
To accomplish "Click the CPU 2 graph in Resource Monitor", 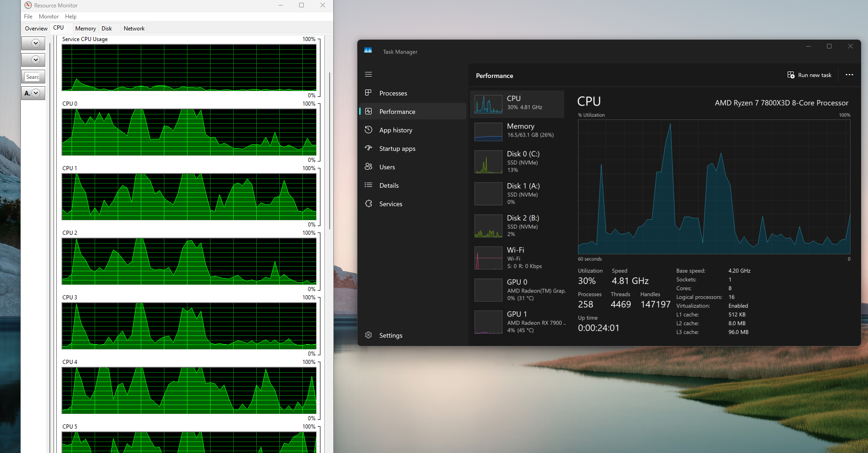I will [189, 261].
